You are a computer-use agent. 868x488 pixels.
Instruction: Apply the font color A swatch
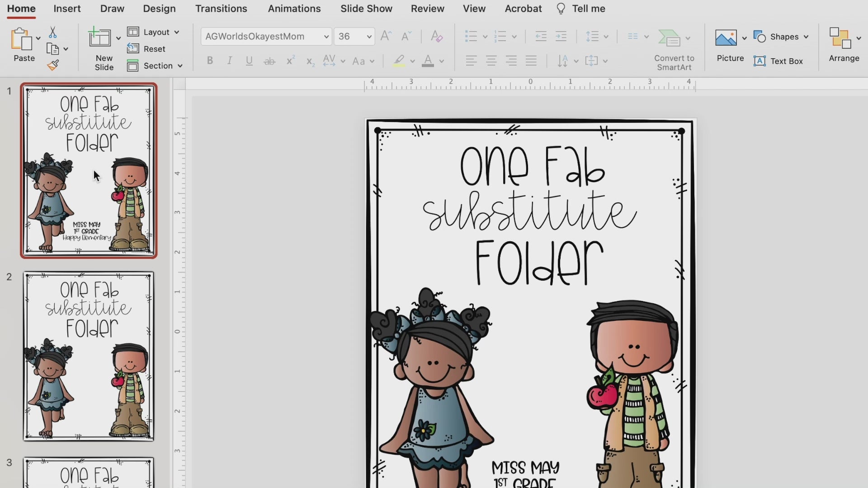click(428, 61)
